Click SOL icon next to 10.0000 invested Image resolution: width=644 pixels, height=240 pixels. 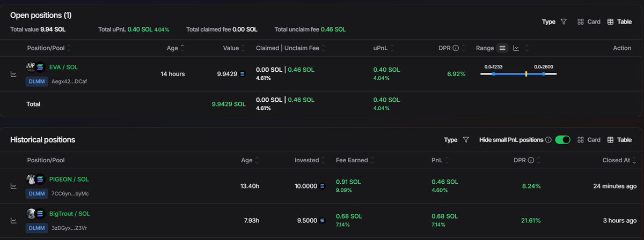322,186
